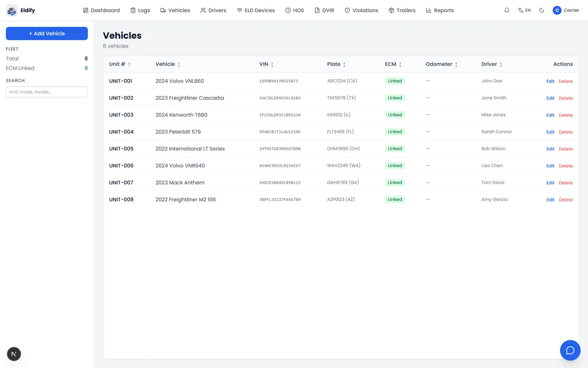Screen dimensions: 588x368
Task: Edit vehicle UNIT-004
Action: (550, 132)
